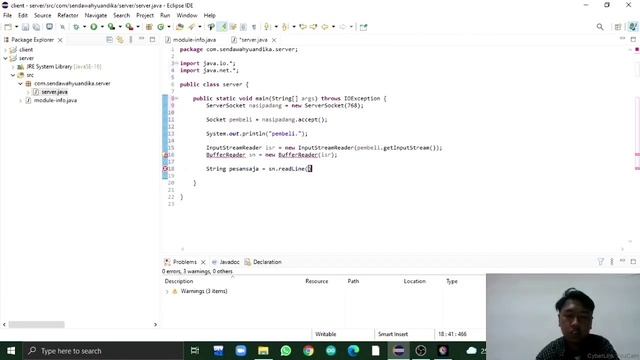640x360 pixels.
Task: Click the New file toolbar icon
Action: [8, 27]
